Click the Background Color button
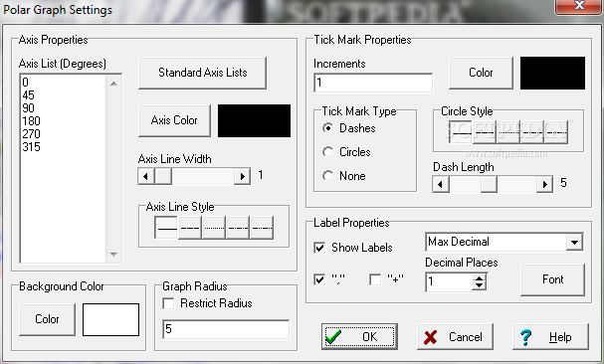 47,319
